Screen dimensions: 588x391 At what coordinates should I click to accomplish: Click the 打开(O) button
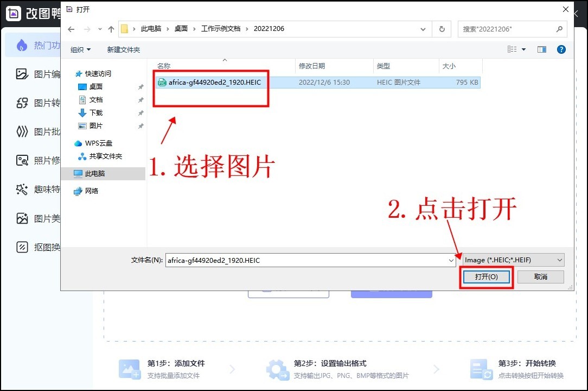[486, 277]
